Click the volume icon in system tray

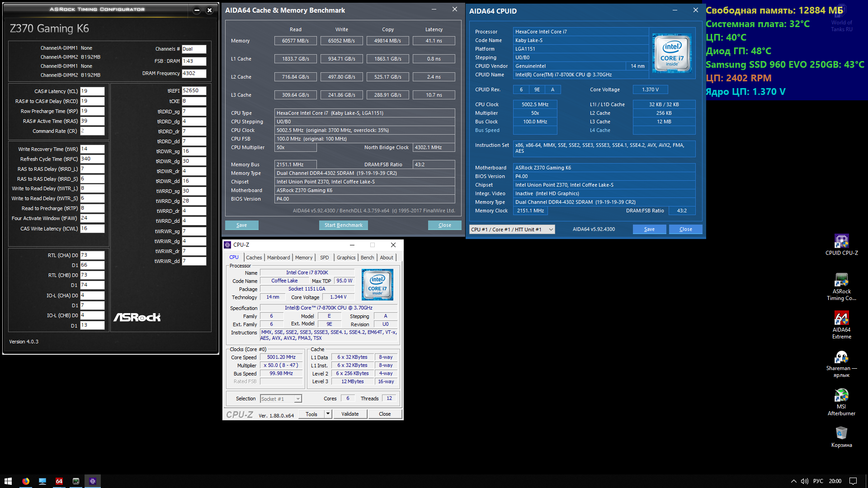pos(804,481)
